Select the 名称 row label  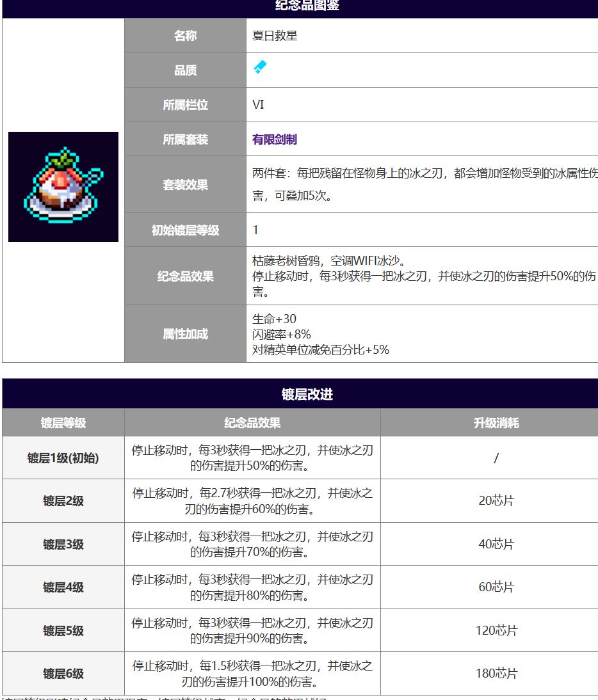pyautogui.click(x=185, y=36)
